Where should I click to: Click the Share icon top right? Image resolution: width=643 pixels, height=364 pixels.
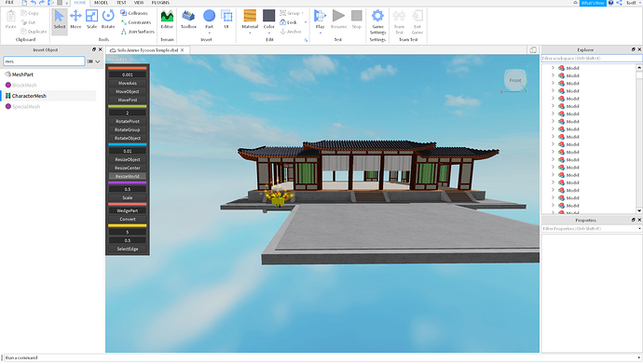[619, 3]
